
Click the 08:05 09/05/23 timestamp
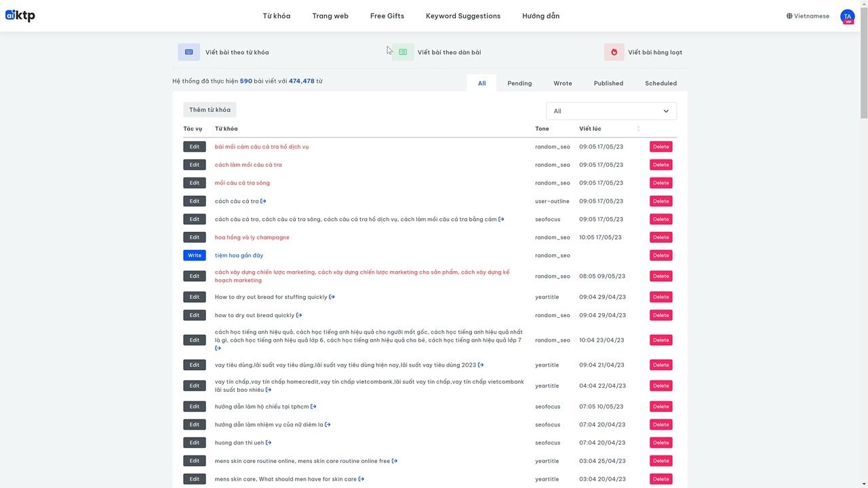602,276
